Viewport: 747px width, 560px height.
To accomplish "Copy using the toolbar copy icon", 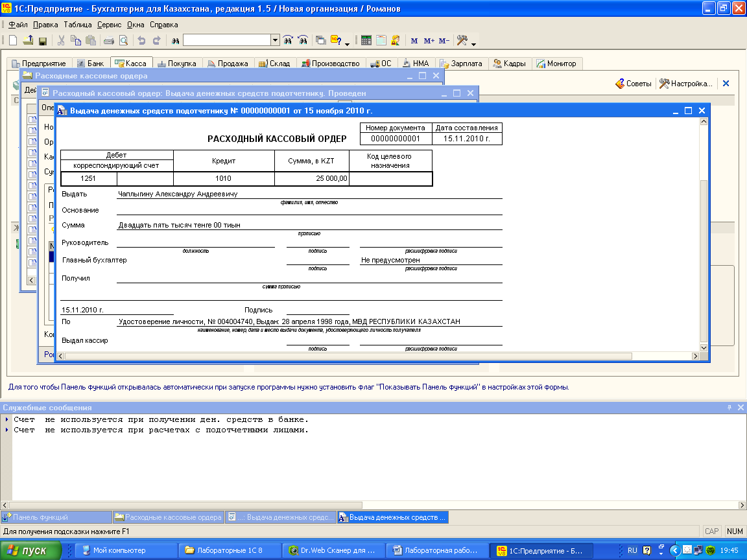I will coord(76,40).
